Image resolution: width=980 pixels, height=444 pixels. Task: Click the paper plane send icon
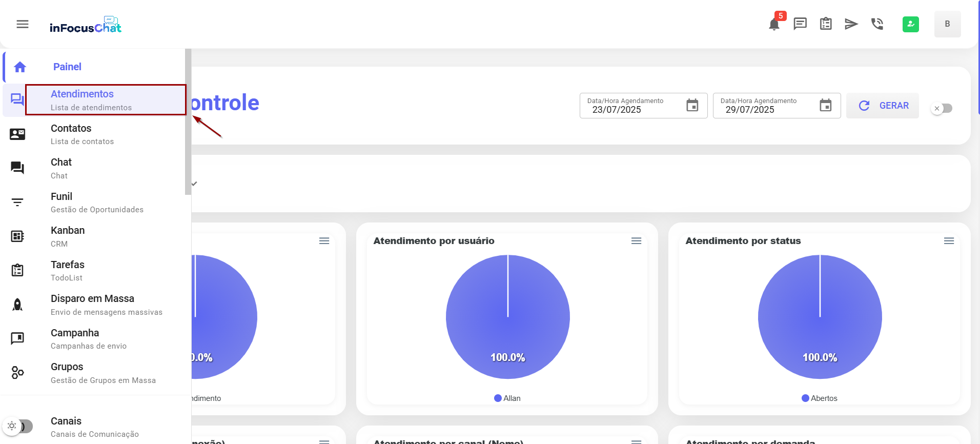click(851, 24)
